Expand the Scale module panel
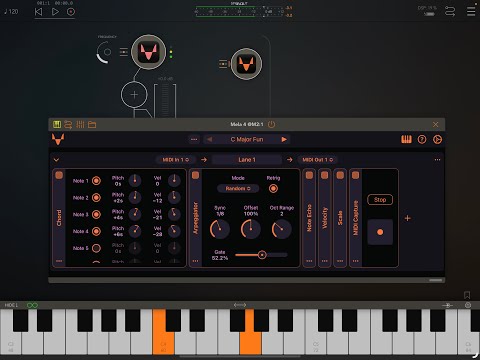 pos(340,218)
